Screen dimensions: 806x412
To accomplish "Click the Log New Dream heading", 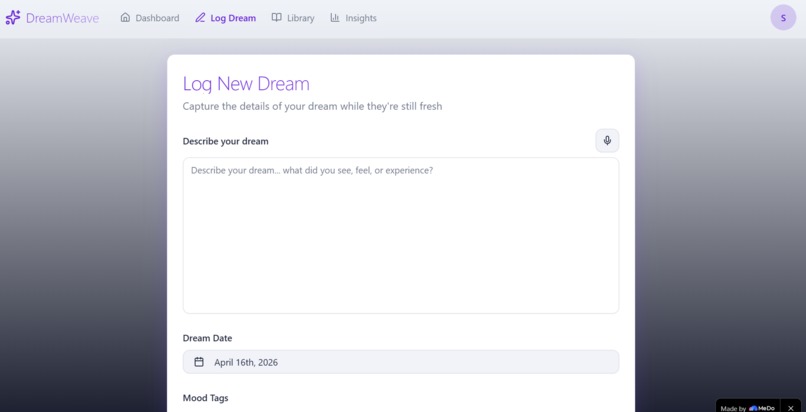I will 246,84.
